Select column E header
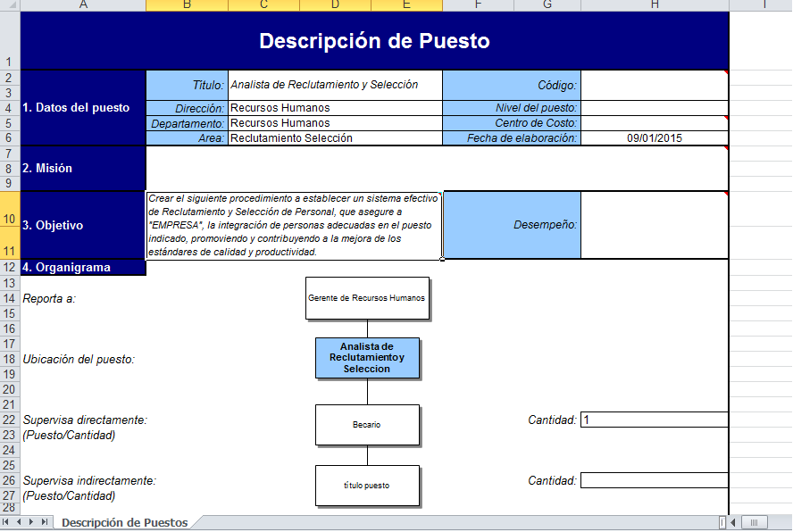Image resolution: width=793 pixels, height=532 pixels. click(406, 5)
